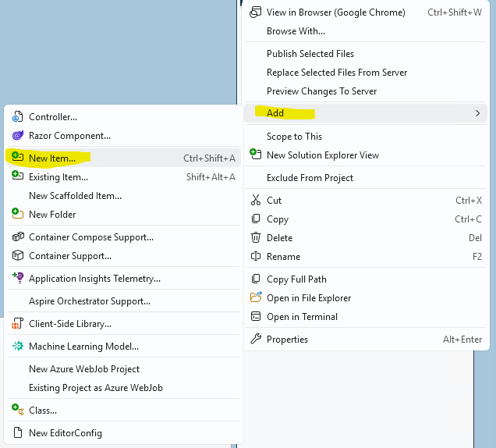This screenshot has width=496, height=448.
Task: Select Exclude From Project
Action: [x=310, y=178]
